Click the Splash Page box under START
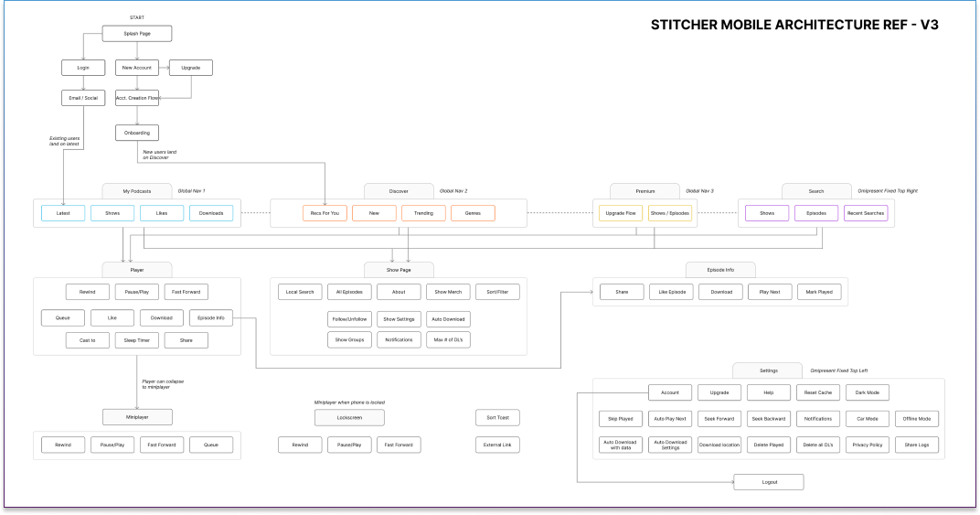This screenshot has width=980, height=515. coord(136,34)
